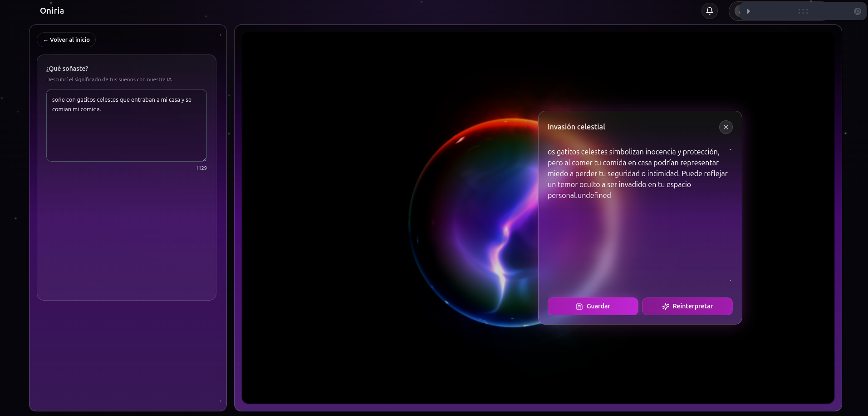Screen dimensions: 868x416
Task: Click the play arrow in floating toolbar
Action: 748,11
